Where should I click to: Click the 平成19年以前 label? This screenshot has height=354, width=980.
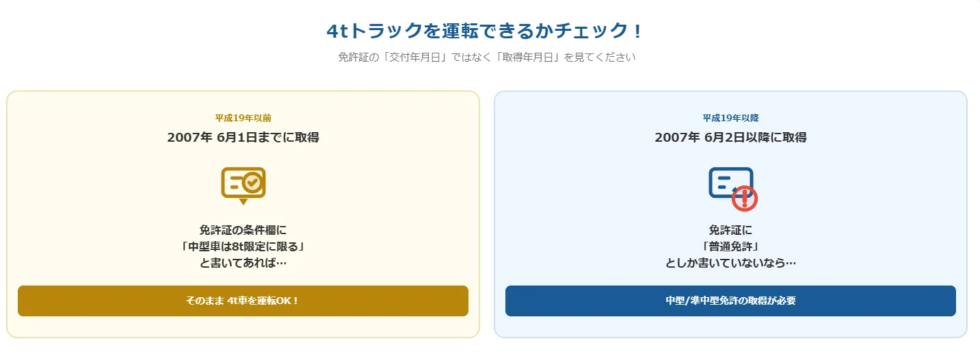click(x=243, y=118)
